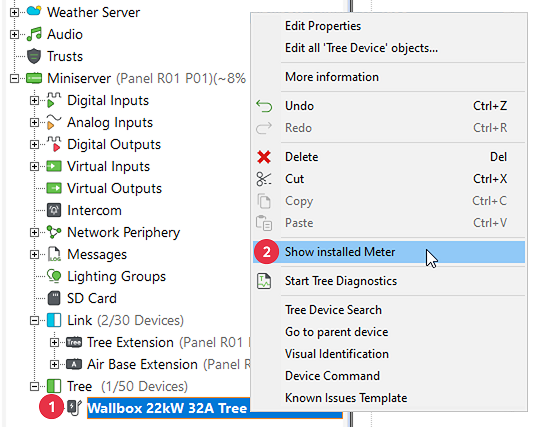Click the Network Periphery icon
Image resolution: width=534 pixels, height=427 pixels.
point(54,232)
